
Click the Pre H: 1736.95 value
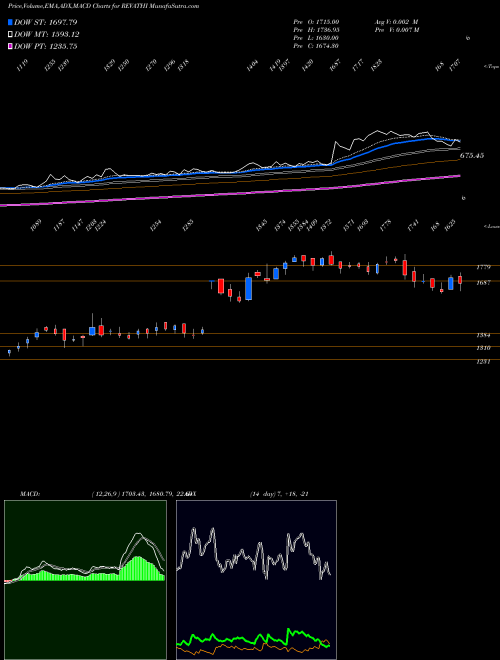pos(316,30)
